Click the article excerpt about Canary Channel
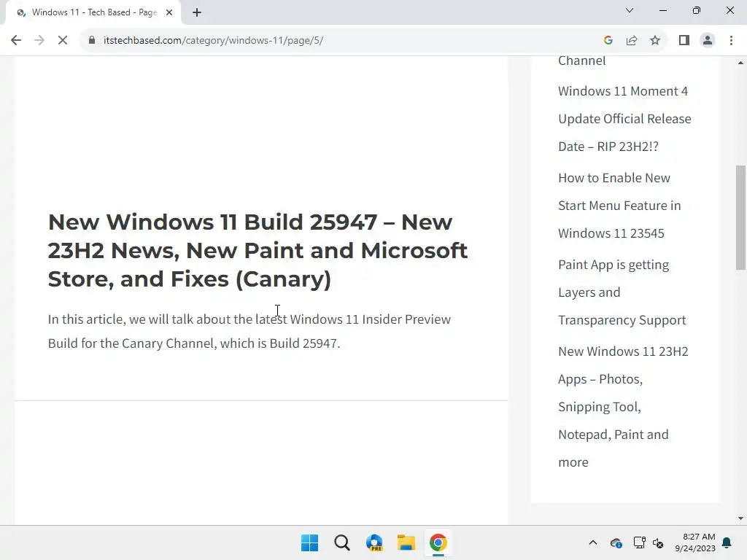 [249, 331]
